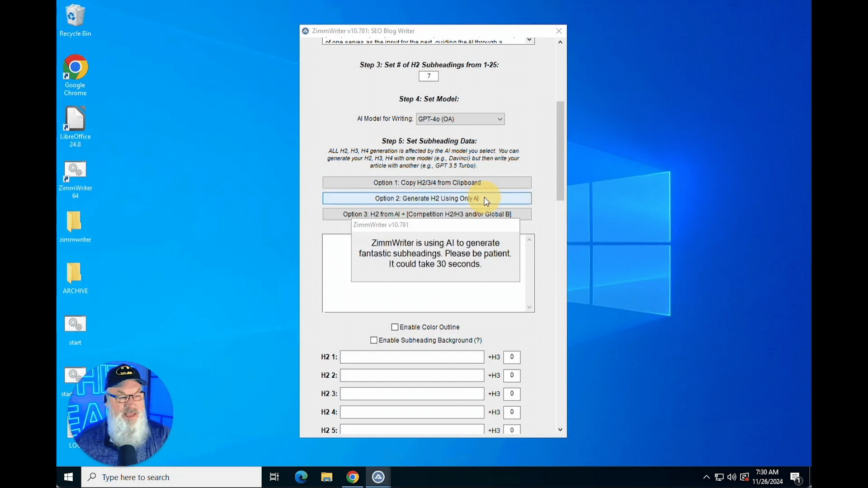Click Option 2: Generate H2 Using Only AI
This screenshot has height=488, width=868.
click(x=427, y=198)
